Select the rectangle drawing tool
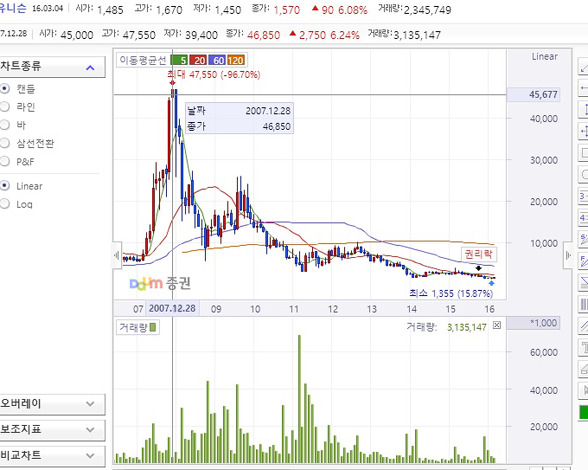The width and height of the screenshot is (588, 470). coord(584,153)
